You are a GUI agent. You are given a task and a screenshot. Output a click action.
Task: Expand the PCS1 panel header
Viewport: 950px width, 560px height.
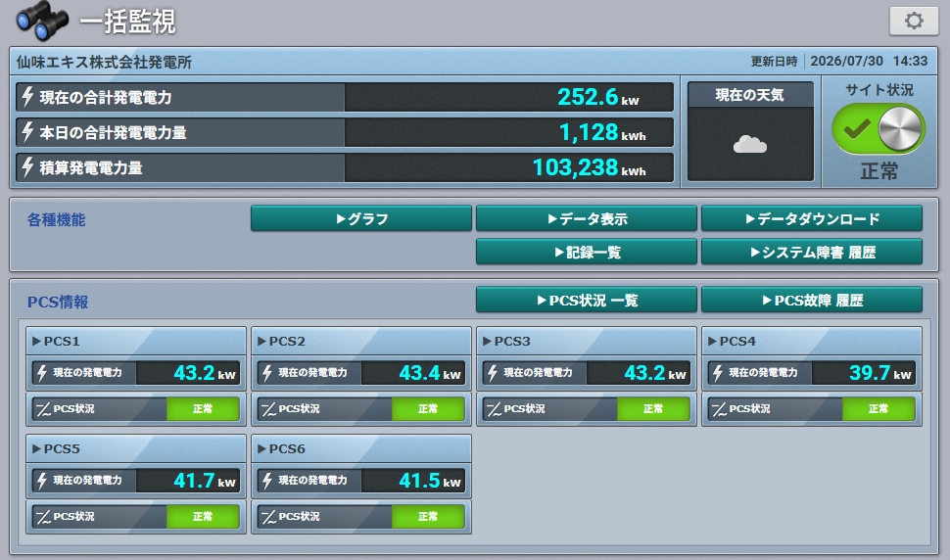[136, 341]
